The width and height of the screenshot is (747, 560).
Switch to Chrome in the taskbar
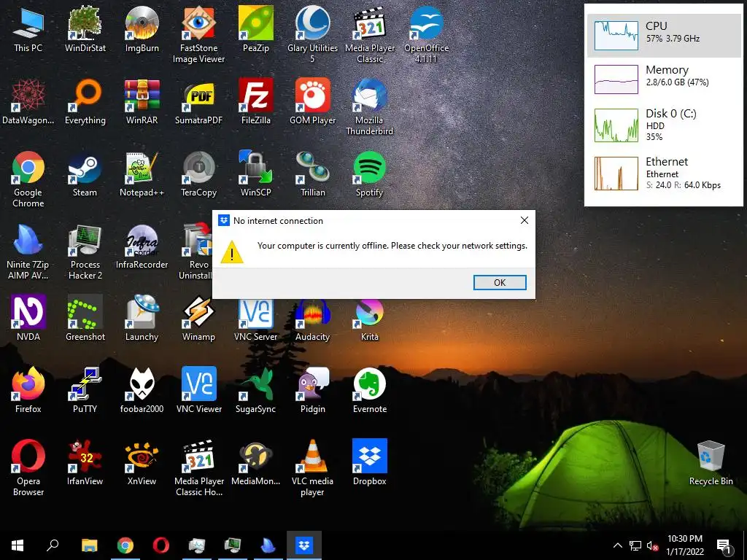click(125, 545)
